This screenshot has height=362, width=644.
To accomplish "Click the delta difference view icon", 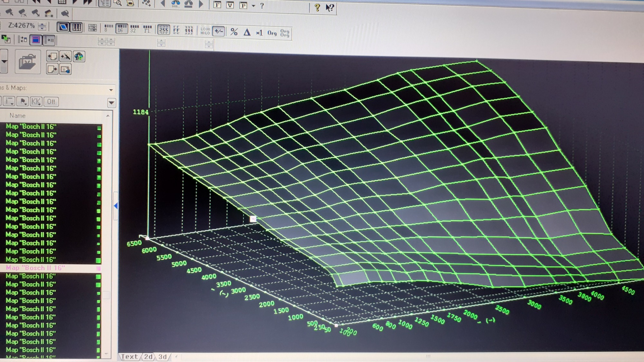I will click(247, 32).
